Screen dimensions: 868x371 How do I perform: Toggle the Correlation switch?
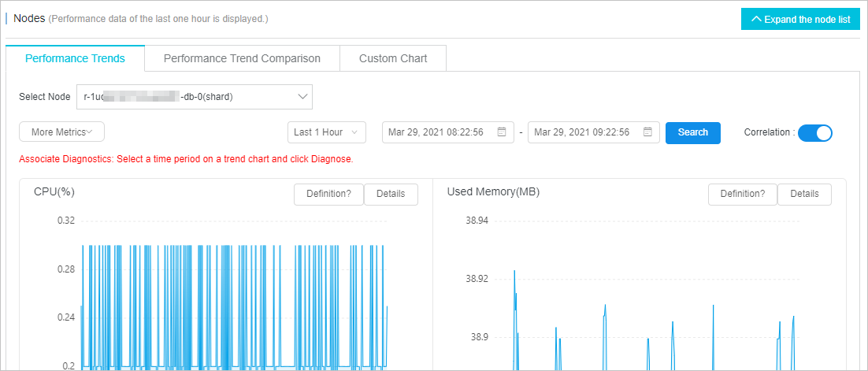coord(815,132)
